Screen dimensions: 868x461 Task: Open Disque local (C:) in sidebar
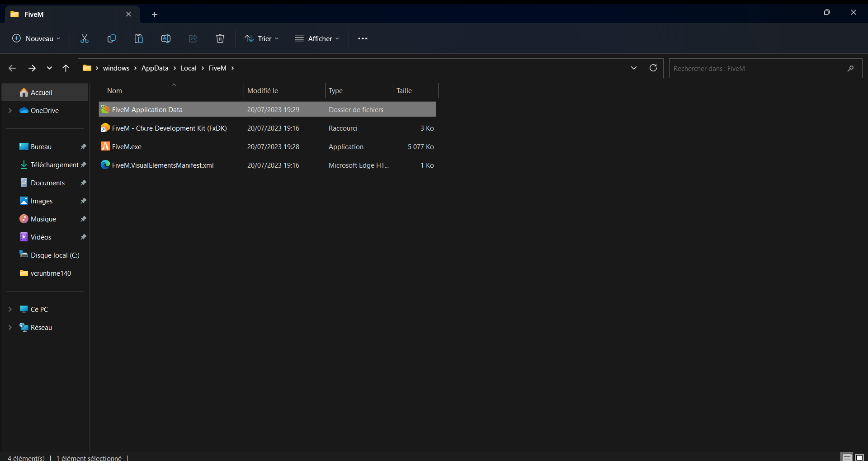point(50,255)
